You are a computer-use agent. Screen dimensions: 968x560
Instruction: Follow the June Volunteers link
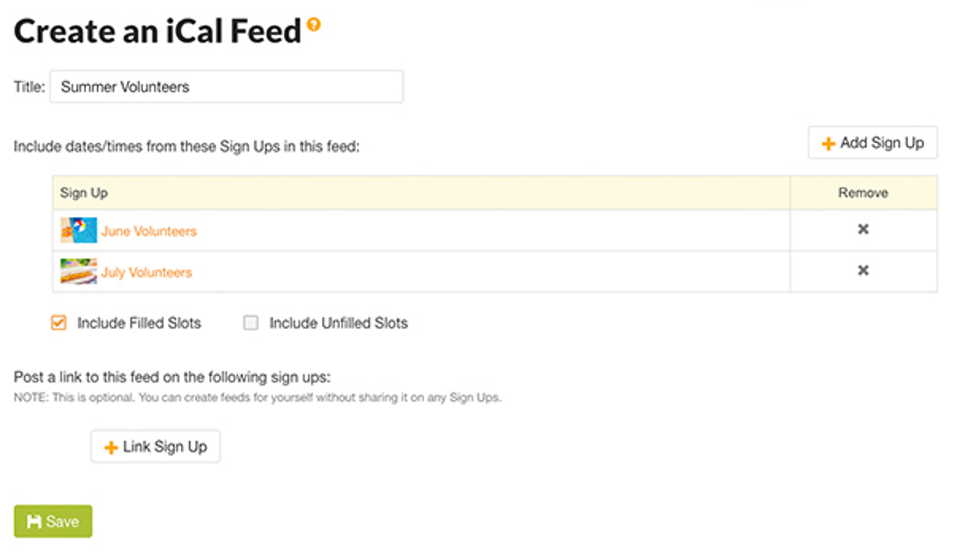(149, 231)
